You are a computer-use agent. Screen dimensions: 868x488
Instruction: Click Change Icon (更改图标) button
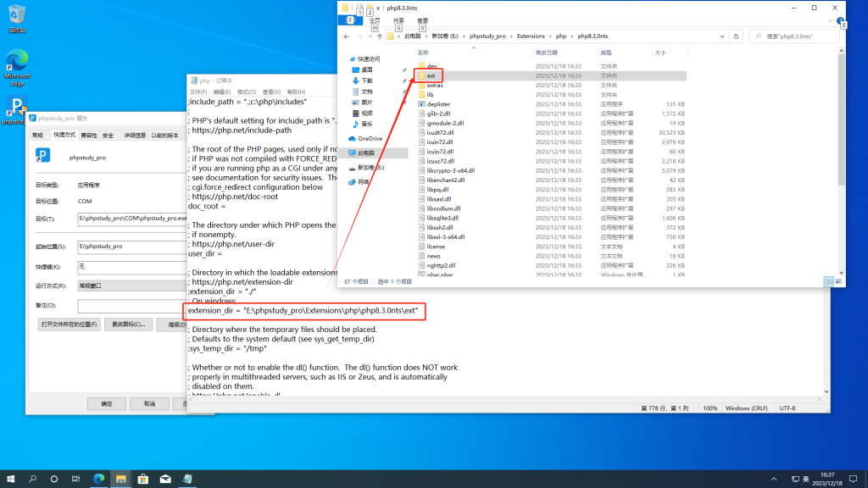pyautogui.click(x=129, y=324)
